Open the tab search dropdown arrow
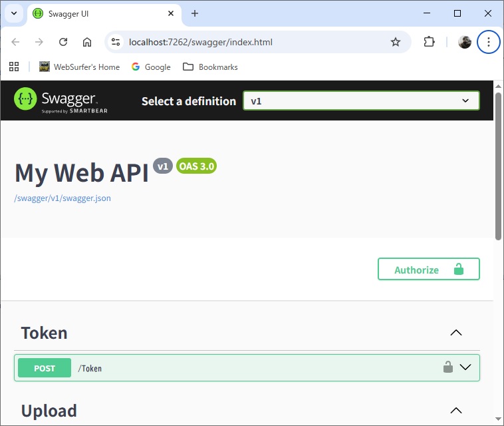The height and width of the screenshot is (426, 504). coord(14,13)
